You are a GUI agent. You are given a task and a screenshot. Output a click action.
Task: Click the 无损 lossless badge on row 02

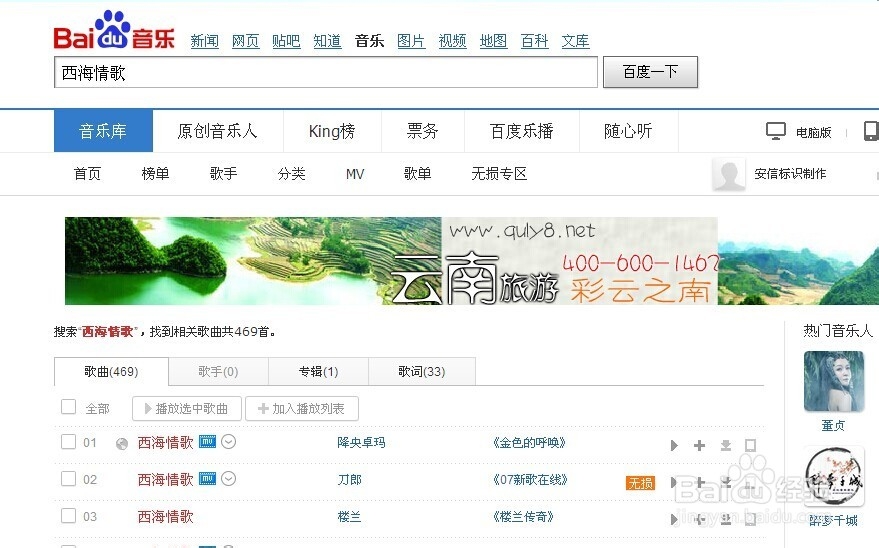pos(640,482)
